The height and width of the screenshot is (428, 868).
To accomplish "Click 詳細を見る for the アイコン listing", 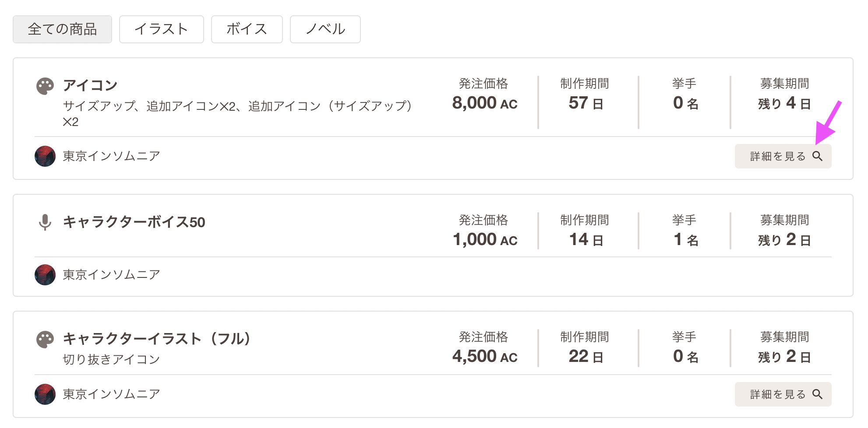I will [783, 156].
